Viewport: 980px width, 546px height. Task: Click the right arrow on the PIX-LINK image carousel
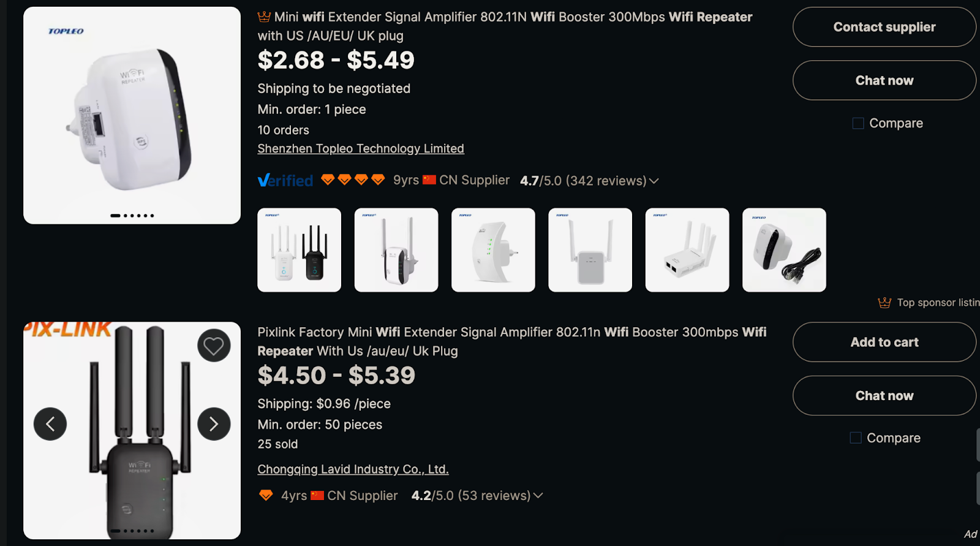click(214, 423)
